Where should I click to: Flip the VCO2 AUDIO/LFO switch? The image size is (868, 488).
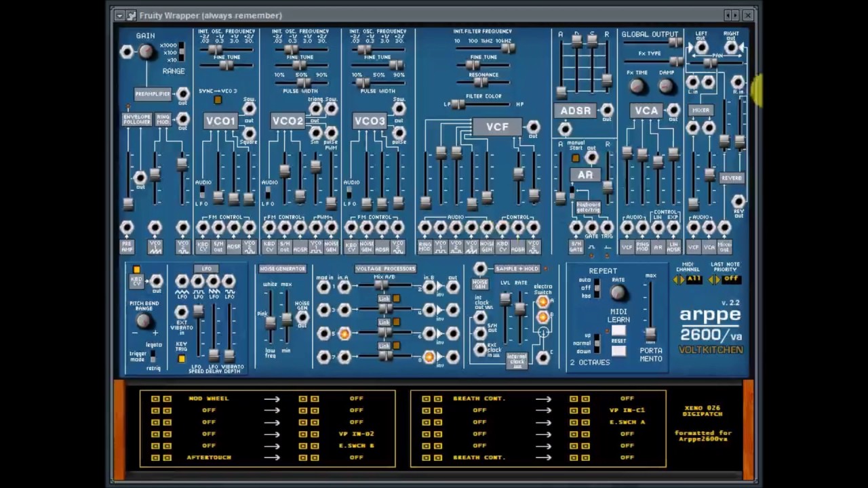[x=268, y=193]
